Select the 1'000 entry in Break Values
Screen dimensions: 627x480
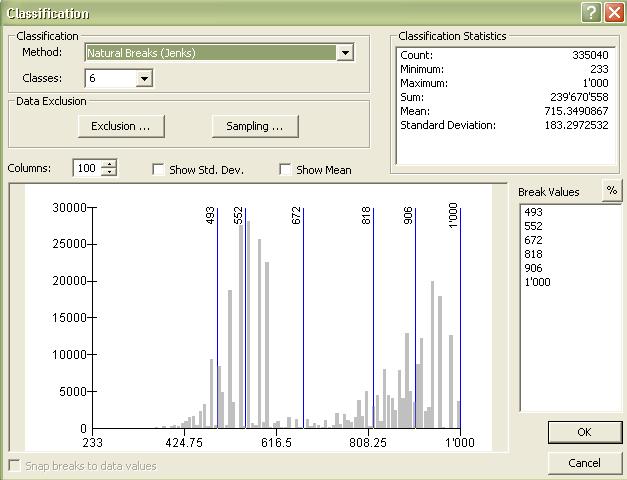pyautogui.click(x=537, y=282)
